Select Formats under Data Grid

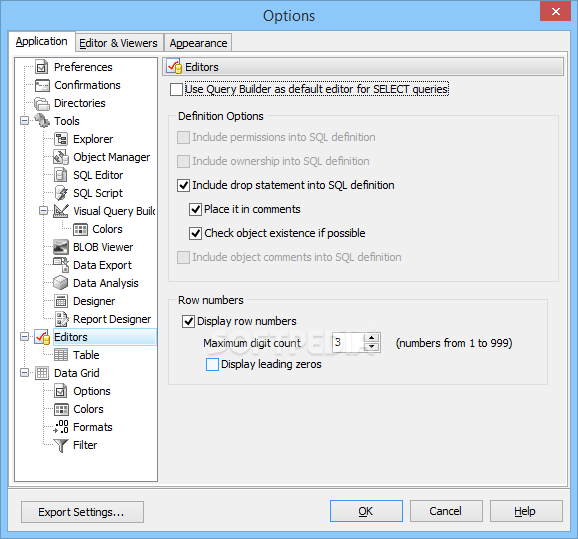pos(93,427)
